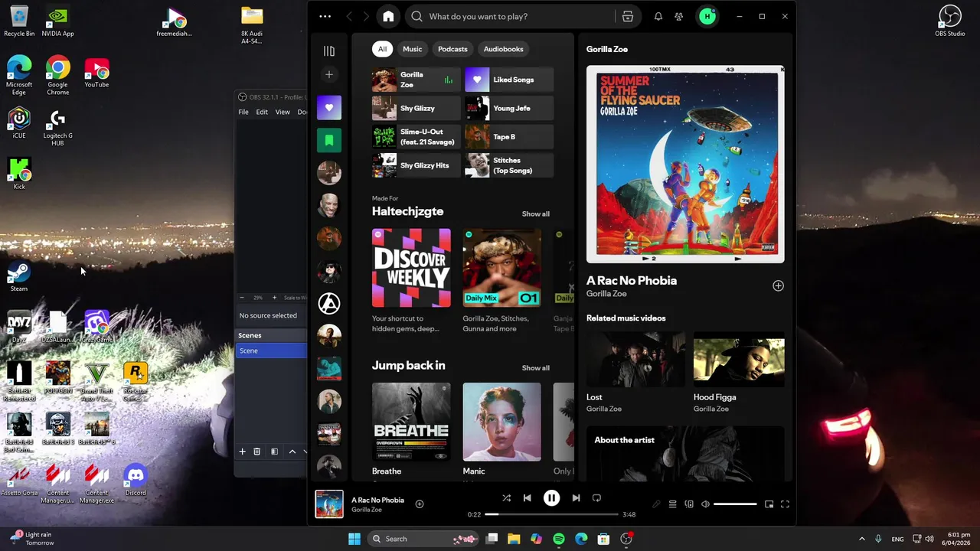Image resolution: width=980 pixels, height=551 pixels.
Task: Select the Audiobooks filter chip
Action: point(503,49)
